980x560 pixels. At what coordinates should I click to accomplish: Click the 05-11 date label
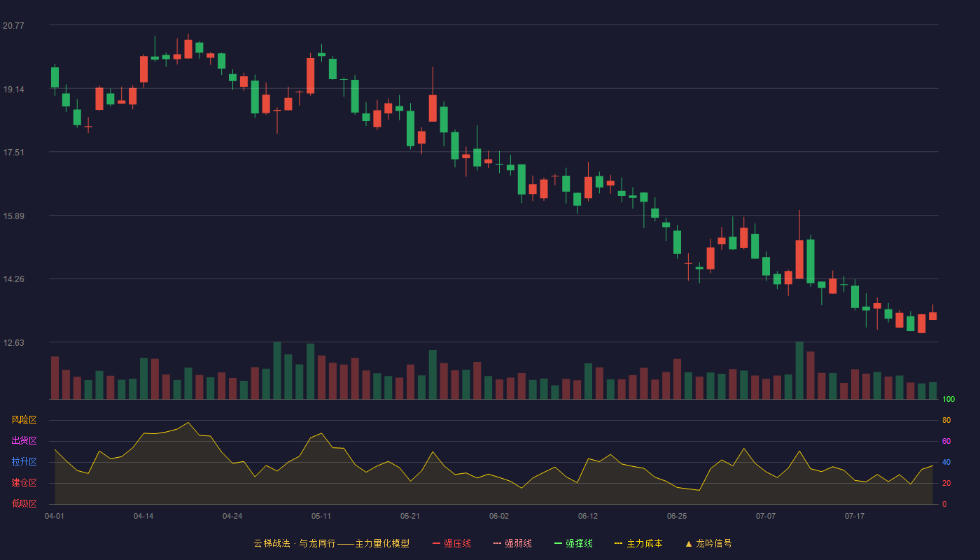321,517
